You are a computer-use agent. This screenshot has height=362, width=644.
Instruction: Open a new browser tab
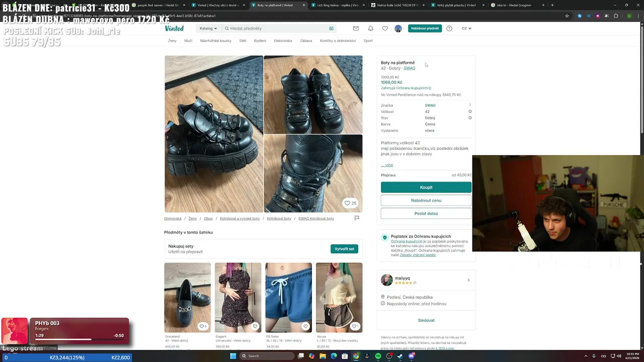552,5
